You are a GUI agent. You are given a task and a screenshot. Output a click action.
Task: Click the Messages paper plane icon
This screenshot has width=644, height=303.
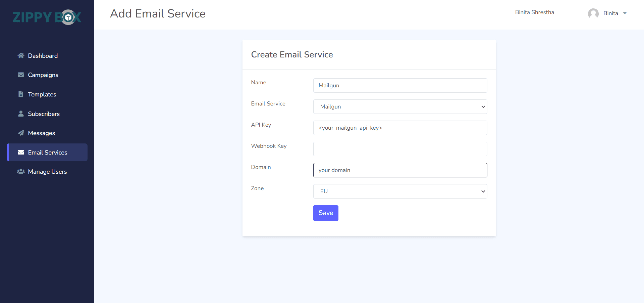(21, 133)
